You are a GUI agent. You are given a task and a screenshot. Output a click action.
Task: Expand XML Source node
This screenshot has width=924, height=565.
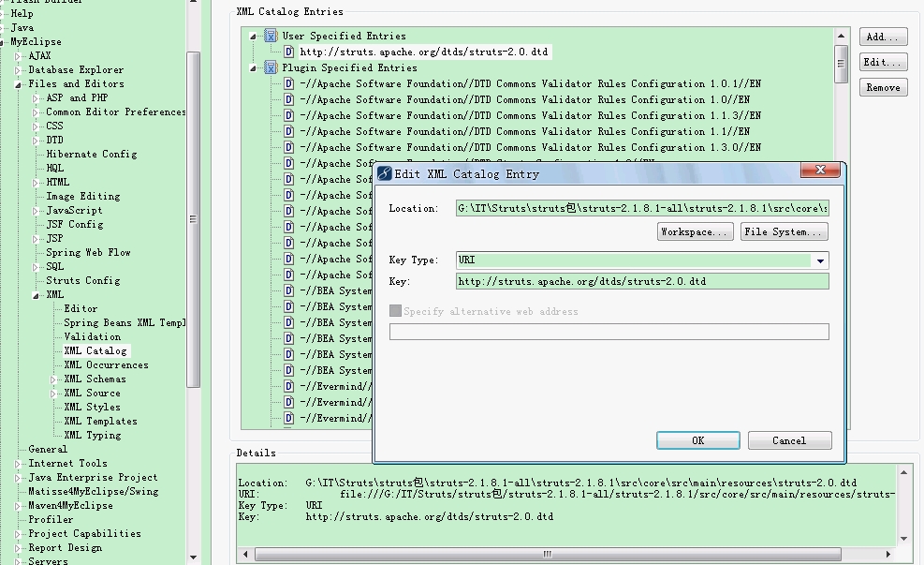(53, 394)
